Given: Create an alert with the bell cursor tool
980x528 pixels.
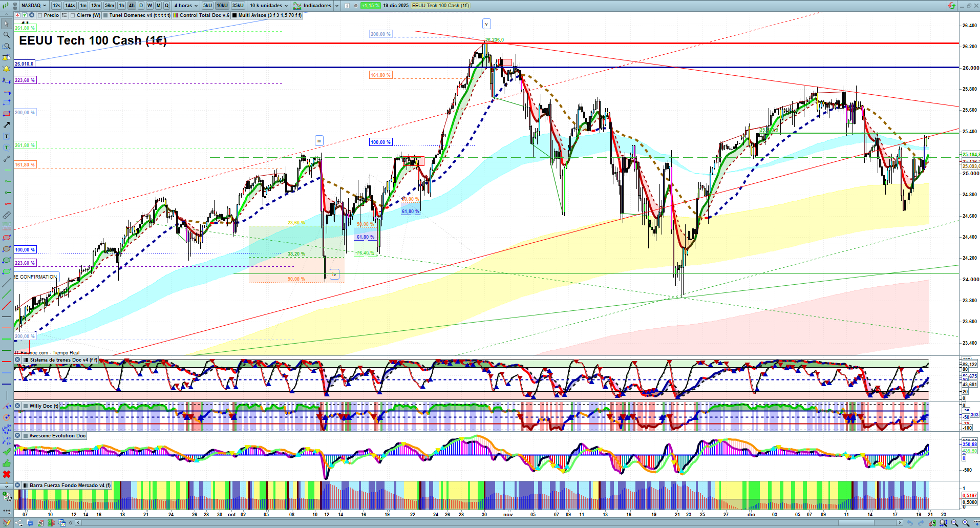Looking at the screenshot, I should pyautogui.click(x=7, y=57).
